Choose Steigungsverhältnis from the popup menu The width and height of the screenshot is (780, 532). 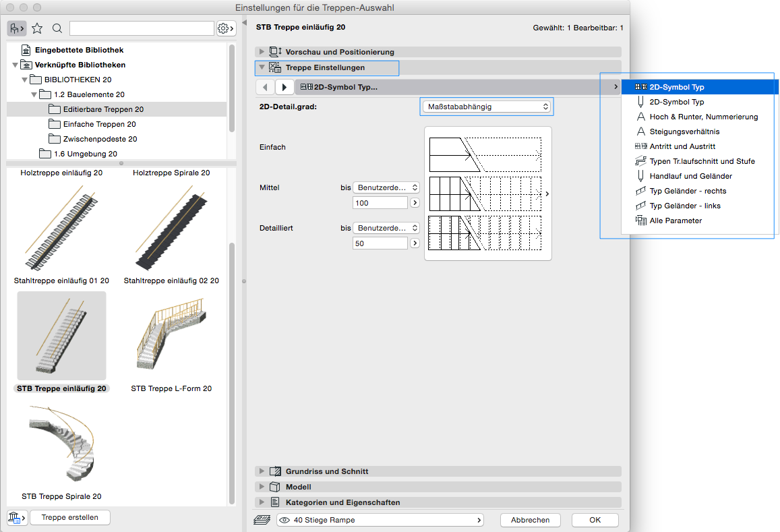click(684, 131)
